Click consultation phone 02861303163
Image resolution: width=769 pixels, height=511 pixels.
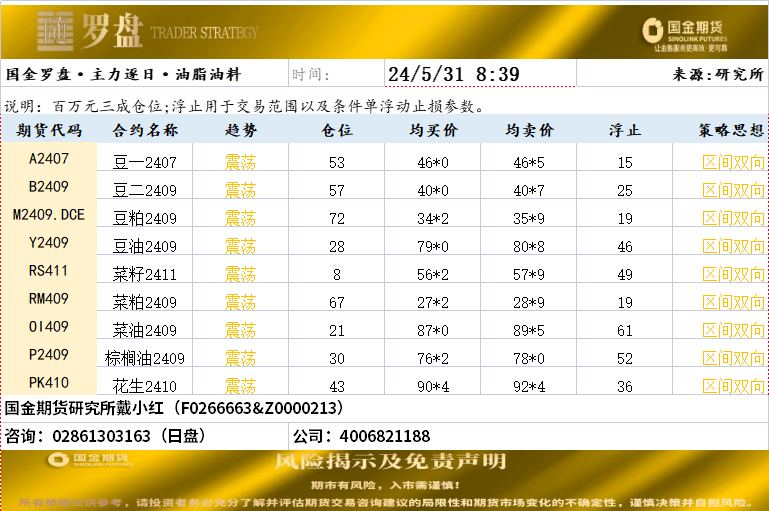click(x=102, y=435)
